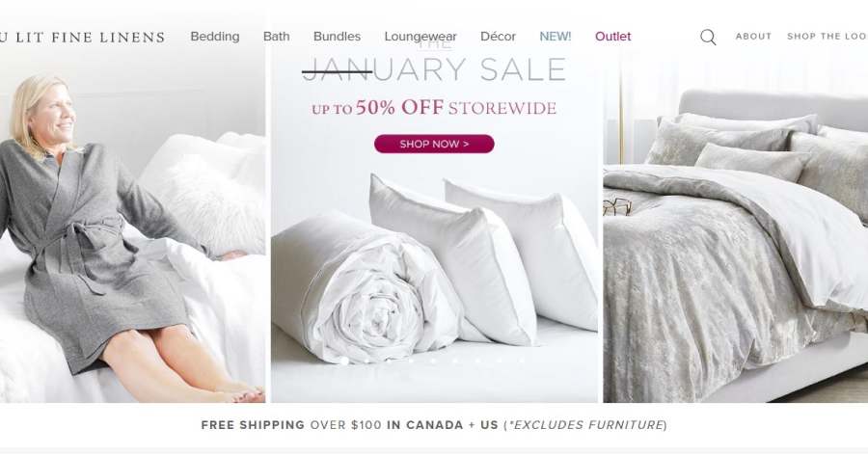Go to the Décor section
The height and width of the screenshot is (455, 868).
(498, 37)
